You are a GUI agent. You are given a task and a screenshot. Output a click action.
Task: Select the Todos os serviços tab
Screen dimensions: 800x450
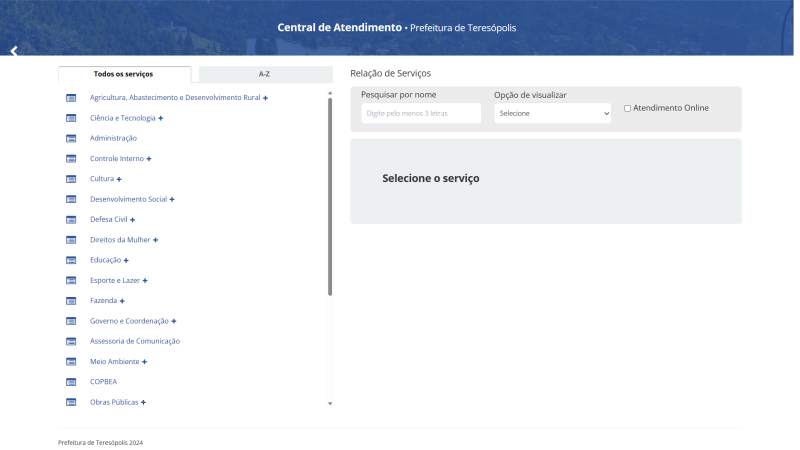click(x=124, y=74)
